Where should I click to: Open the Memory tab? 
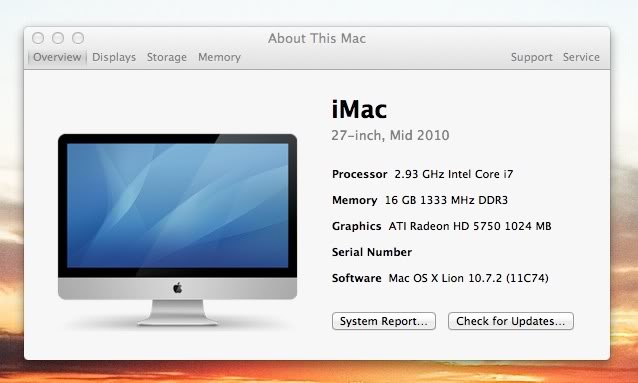(219, 57)
